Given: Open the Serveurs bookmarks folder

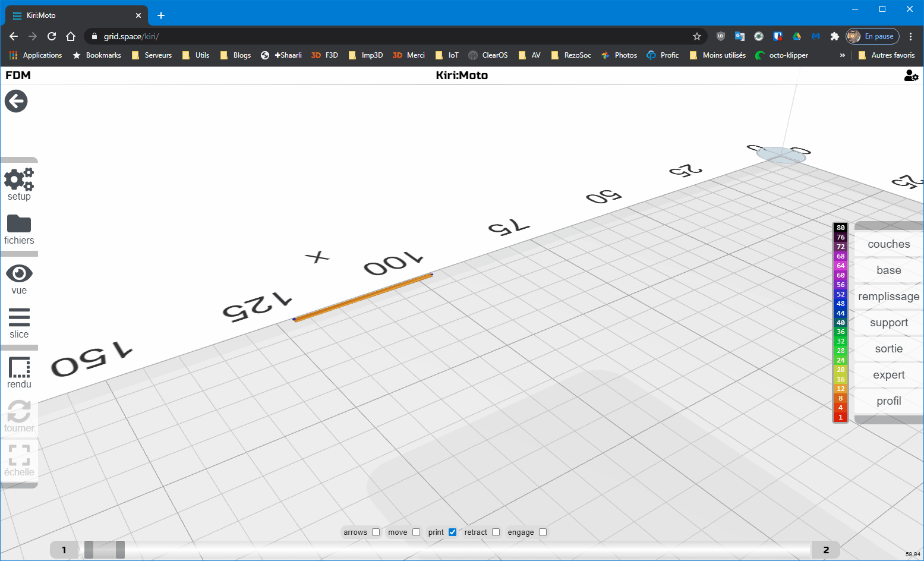Looking at the screenshot, I should (x=152, y=55).
